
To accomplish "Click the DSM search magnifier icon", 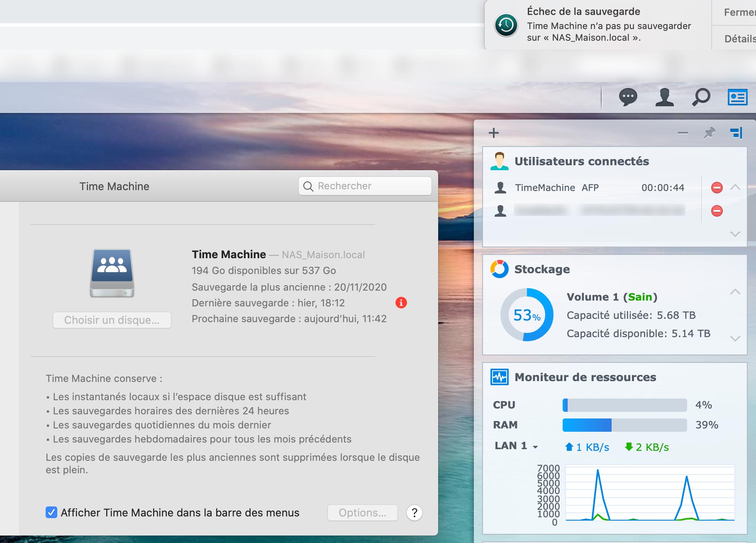I will point(701,98).
